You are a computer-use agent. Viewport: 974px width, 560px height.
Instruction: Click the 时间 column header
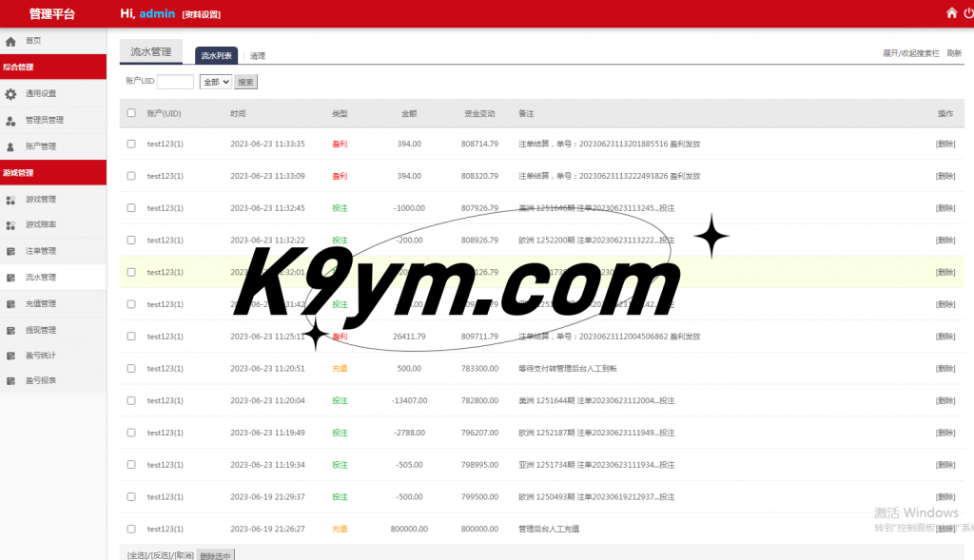[x=238, y=113]
